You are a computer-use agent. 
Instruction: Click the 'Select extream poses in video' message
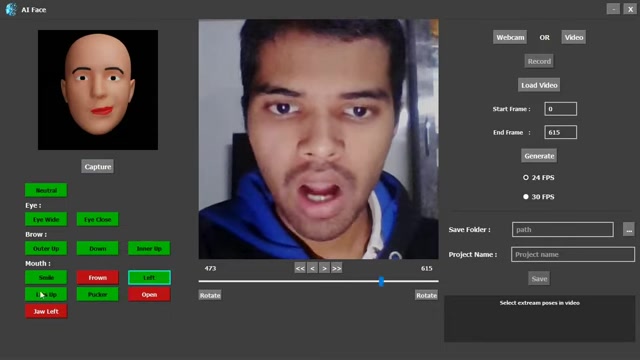pyautogui.click(x=540, y=303)
